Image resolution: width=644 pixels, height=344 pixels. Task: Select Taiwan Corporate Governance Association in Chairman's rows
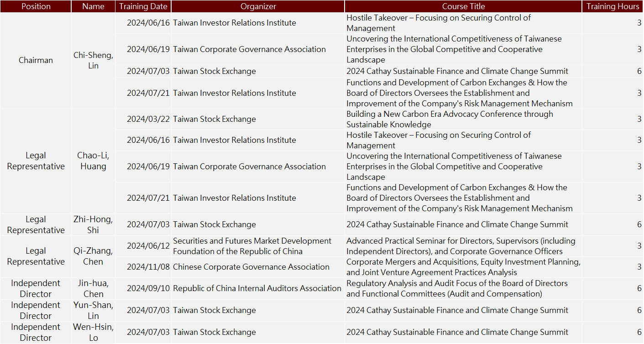pos(249,49)
